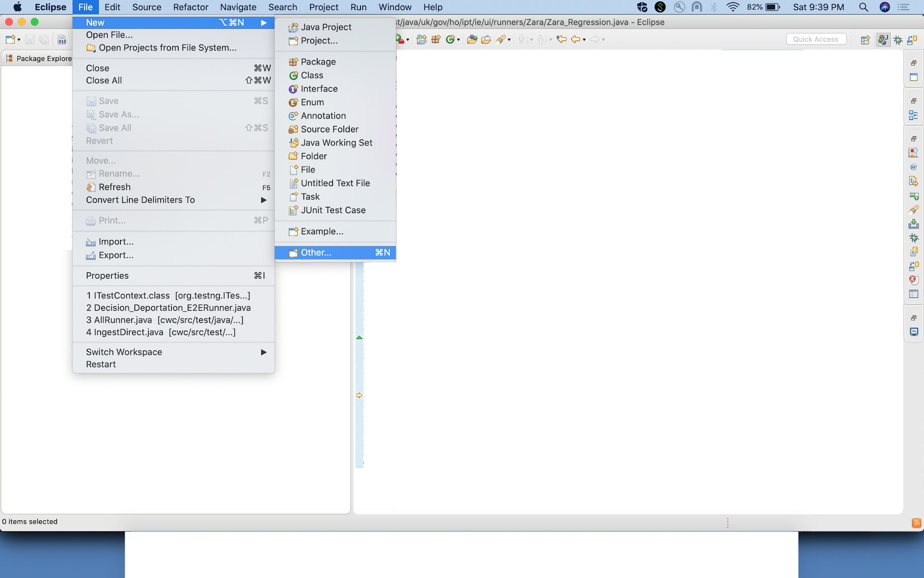The width and height of the screenshot is (924, 578).
Task: Open recent file Decision_Deportation_E2ERunner.java
Action: pyautogui.click(x=168, y=308)
